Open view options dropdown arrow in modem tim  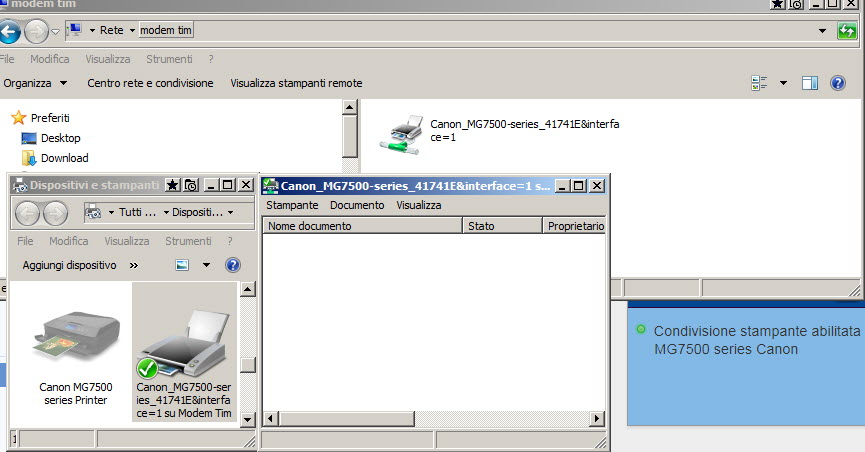(783, 83)
